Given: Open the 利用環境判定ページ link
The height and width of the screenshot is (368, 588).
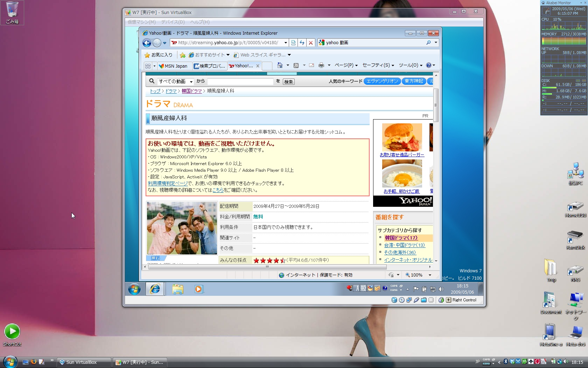Looking at the screenshot, I should tap(168, 183).
